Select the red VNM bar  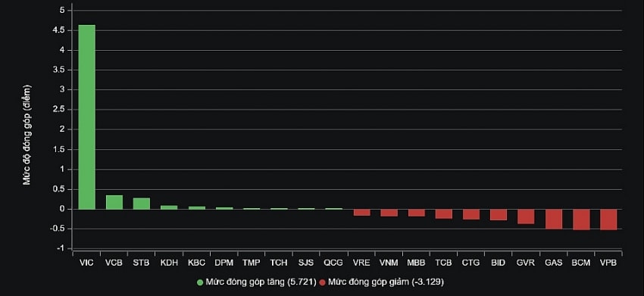389,213
